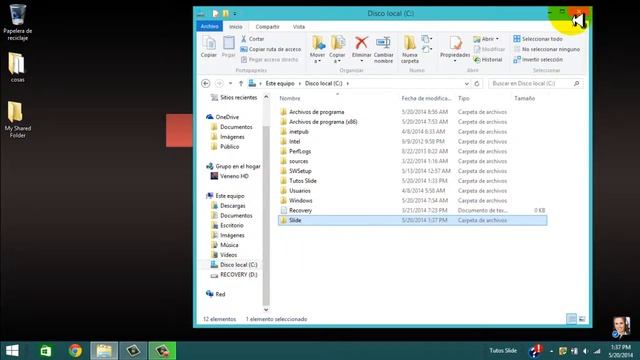Click the Modificar ribbon item
The image size is (640, 360).
click(x=489, y=49)
